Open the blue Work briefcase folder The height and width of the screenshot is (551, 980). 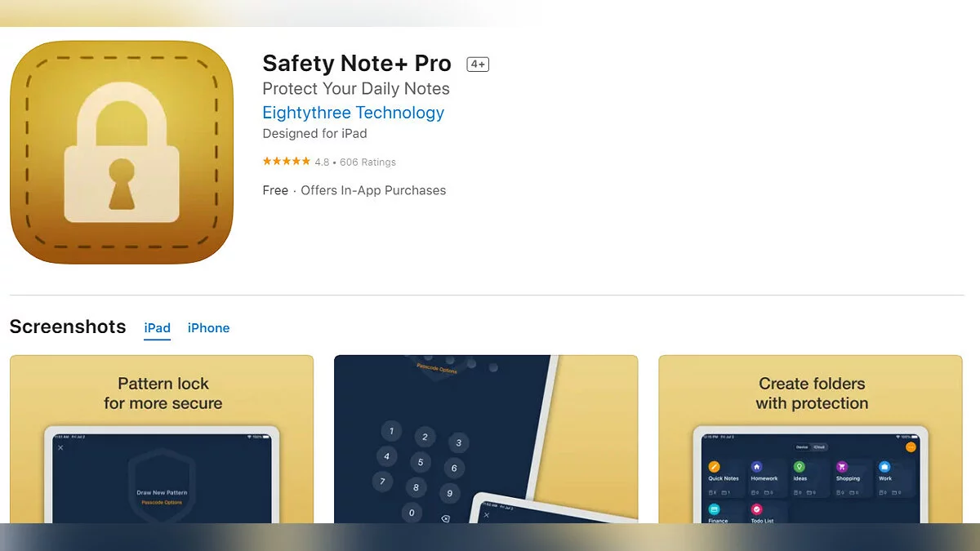[x=884, y=467]
